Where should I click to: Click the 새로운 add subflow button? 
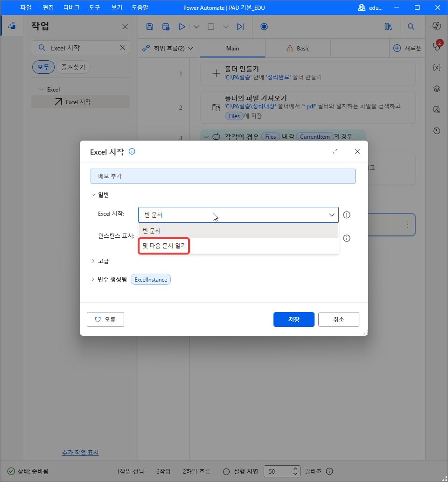(407, 48)
